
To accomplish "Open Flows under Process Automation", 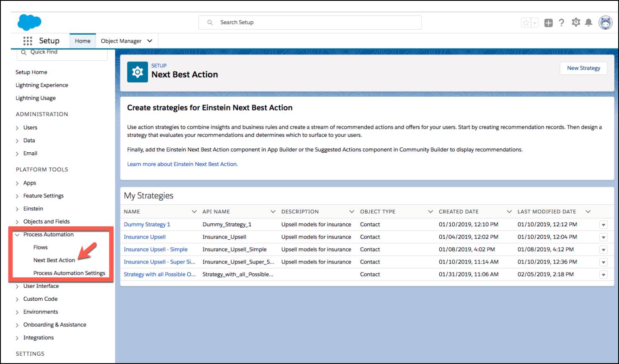I will pos(41,247).
